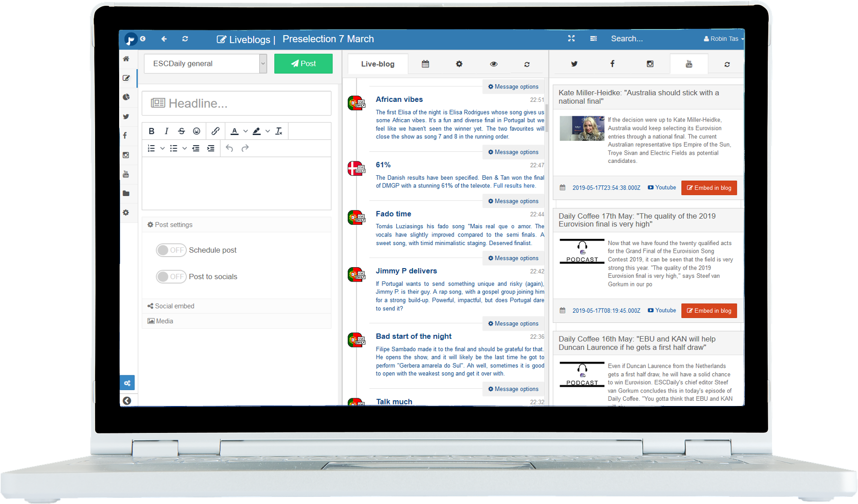Open YouTube section in left sidebar
The height and width of the screenshot is (504, 858).
tap(126, 174)
